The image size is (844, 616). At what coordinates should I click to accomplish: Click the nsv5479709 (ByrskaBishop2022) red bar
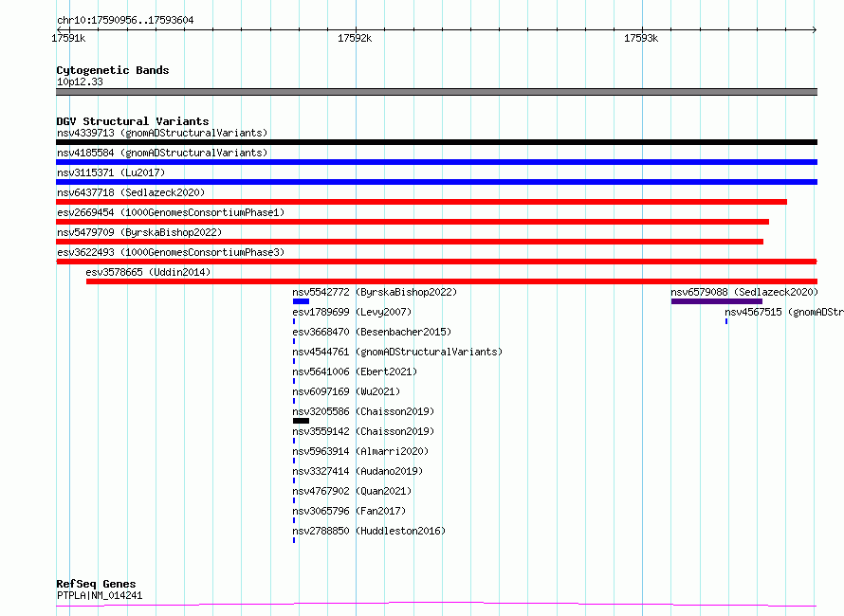[410, 242]
